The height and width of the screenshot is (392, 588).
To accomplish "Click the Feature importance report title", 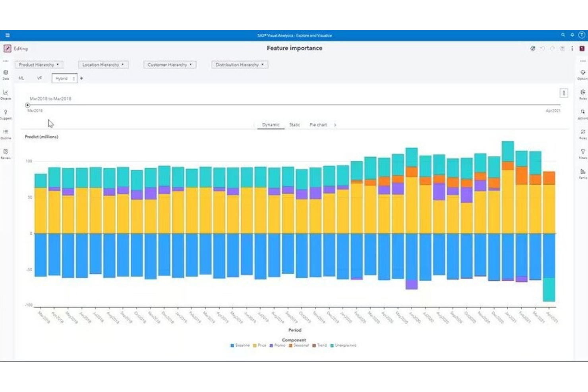I will pyautogui.click(x=294, y=48).
